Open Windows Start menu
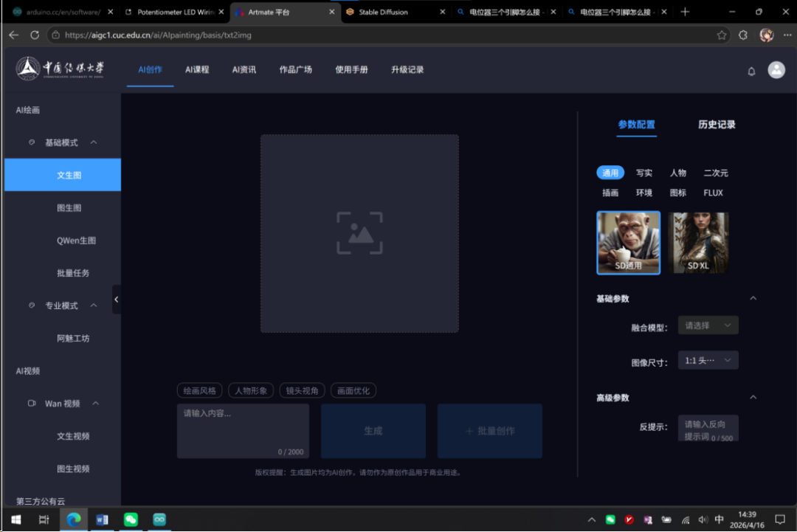This screenshot has height=532, width=797. coord(15,519)
